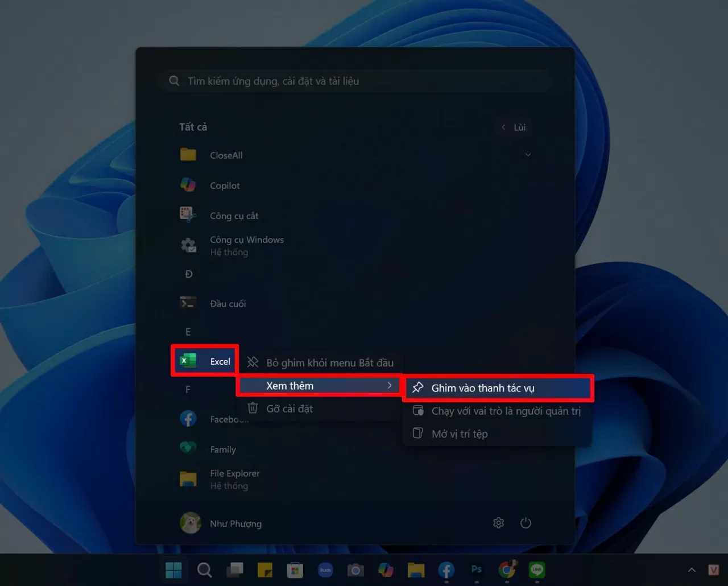Image resolution: width=728 pixels, height=586 pixels.
Task: Open Photoshop from the taskbar
Action: (x=476, y=570)
